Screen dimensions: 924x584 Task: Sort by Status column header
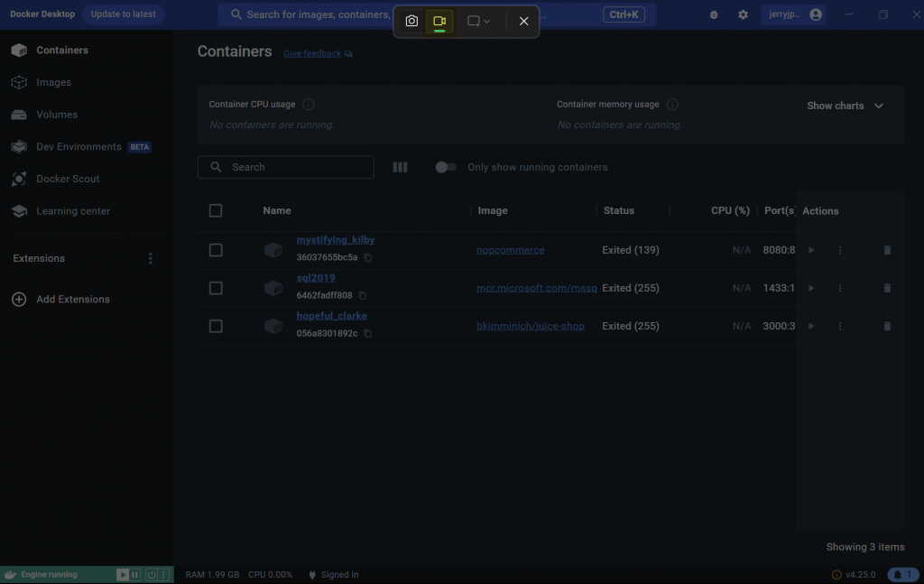click(619, 210)
